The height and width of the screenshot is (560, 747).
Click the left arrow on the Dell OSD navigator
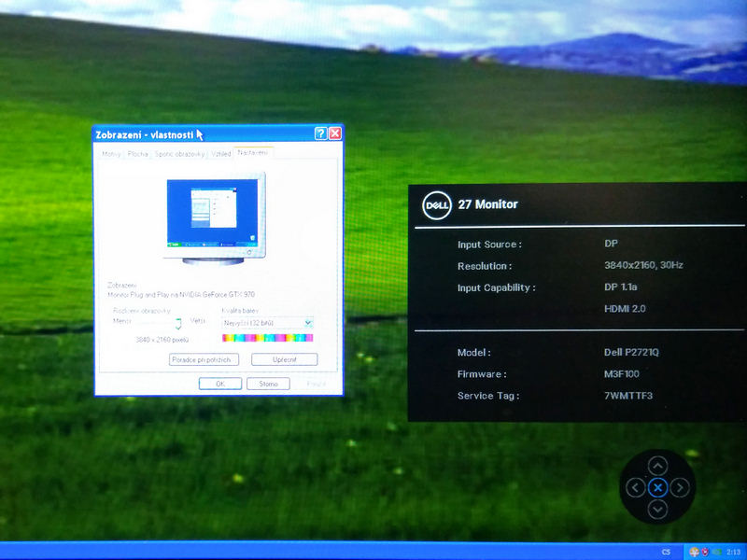[x=635, y=487]
